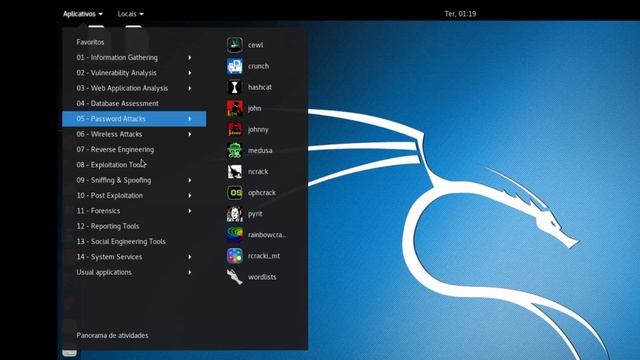Launch medusa via its green icon
This screenshot has width=640, height=360.
point(235,150)
